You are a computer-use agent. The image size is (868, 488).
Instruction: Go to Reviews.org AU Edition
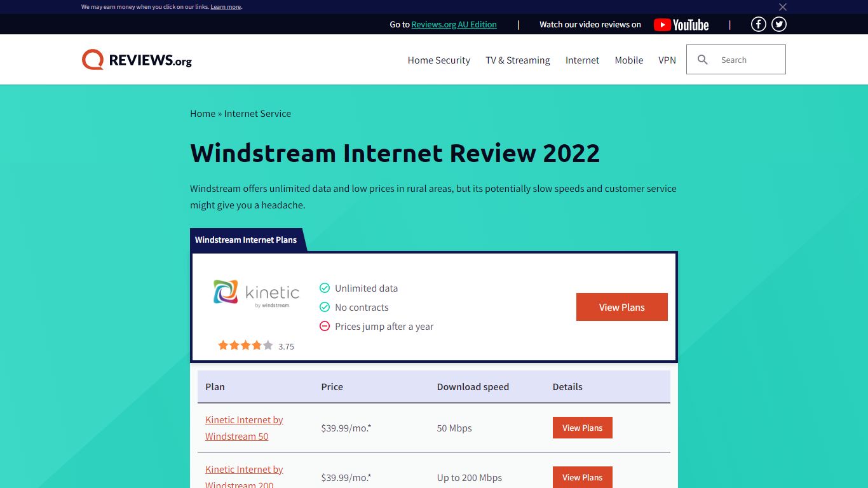click(454, 24)
